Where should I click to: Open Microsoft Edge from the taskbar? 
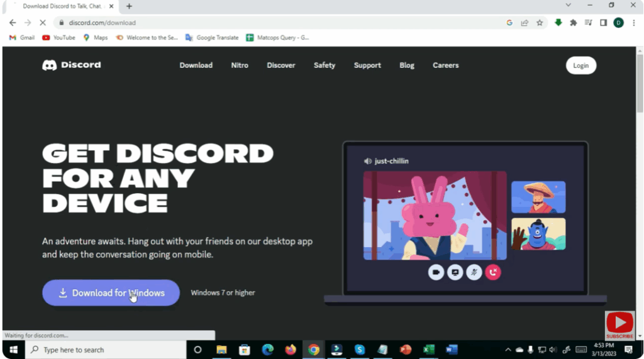pos(267,350)
